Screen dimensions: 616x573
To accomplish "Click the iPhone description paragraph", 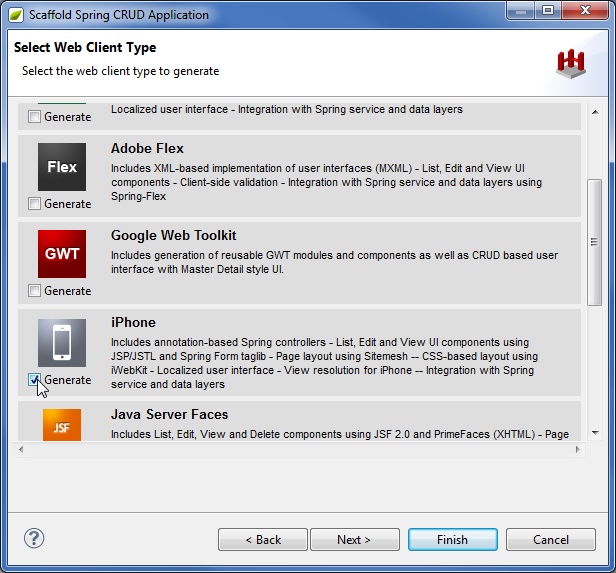I will click(324, 363).
